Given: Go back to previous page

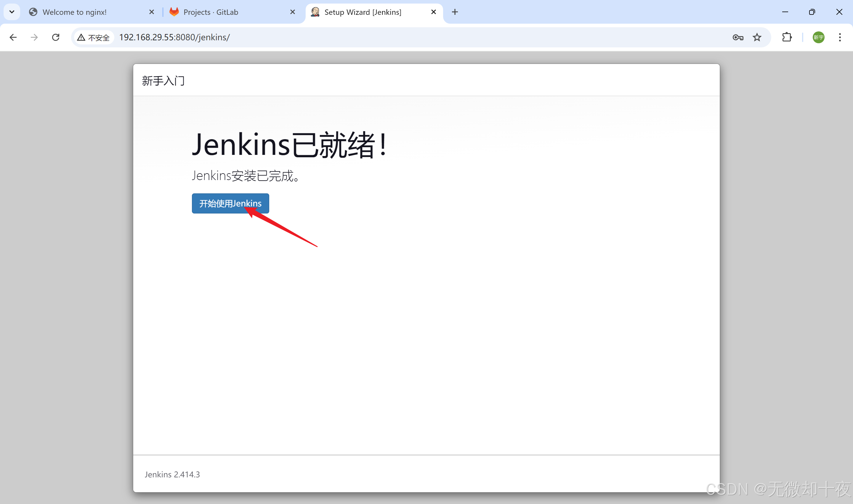Looking at the screenshot, I should [13, 37].
